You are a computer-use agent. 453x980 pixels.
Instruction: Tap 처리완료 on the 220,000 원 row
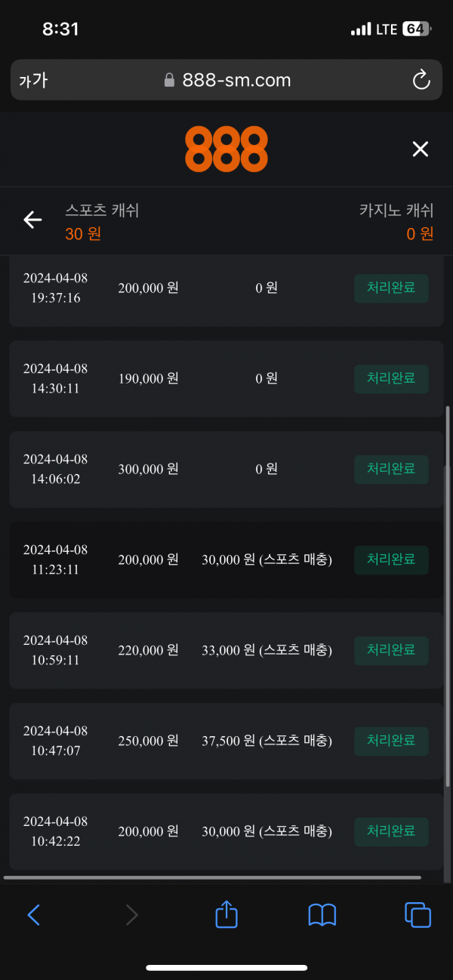pos(391,650)
